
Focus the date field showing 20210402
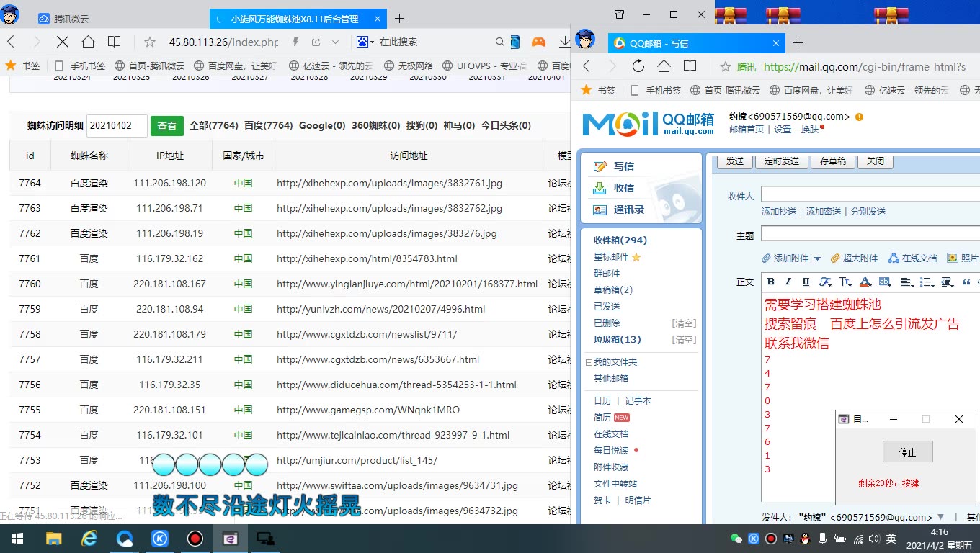[x=117, y=126]
